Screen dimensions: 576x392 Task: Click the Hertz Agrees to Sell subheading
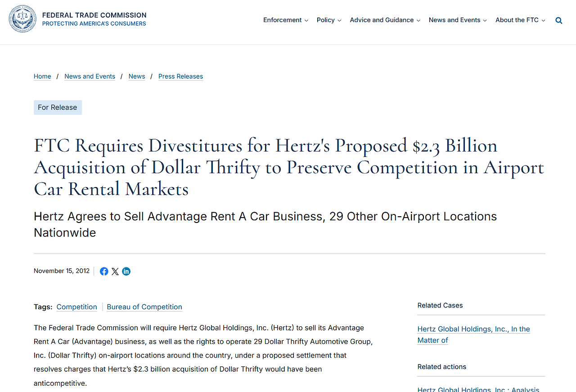pyautogui.click(x=265, y=224)
